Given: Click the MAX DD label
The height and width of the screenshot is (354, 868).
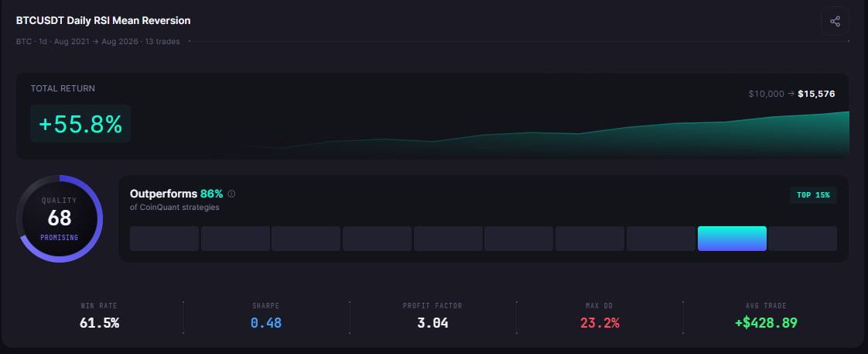Looking at the screenshot, I should tap(600, 306).
